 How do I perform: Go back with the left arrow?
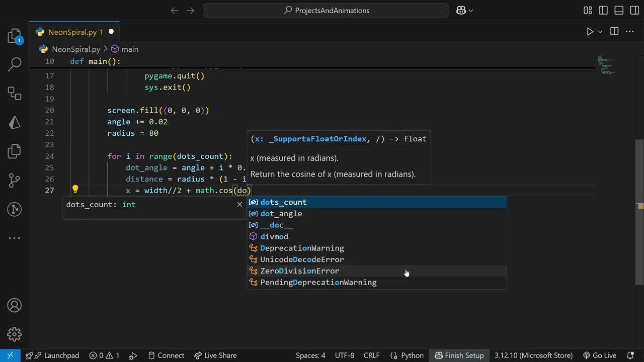[x=175, y=10]
